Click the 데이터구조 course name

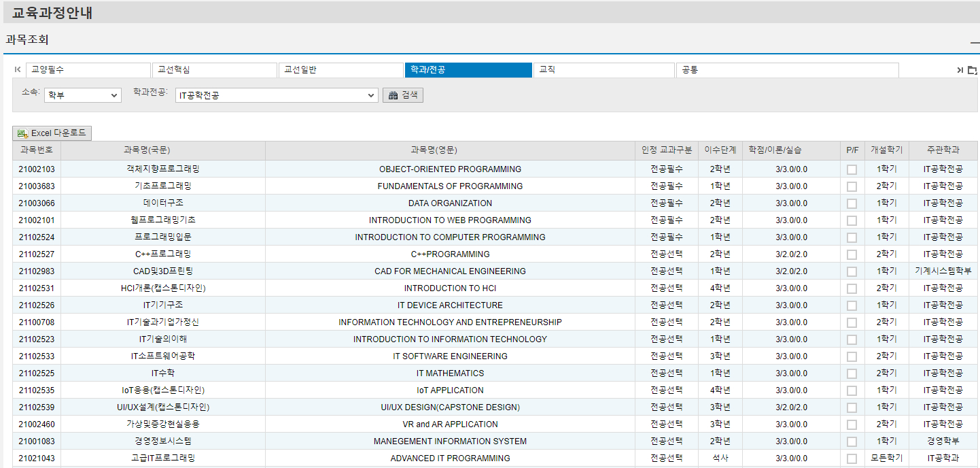(x=163, y=203)
